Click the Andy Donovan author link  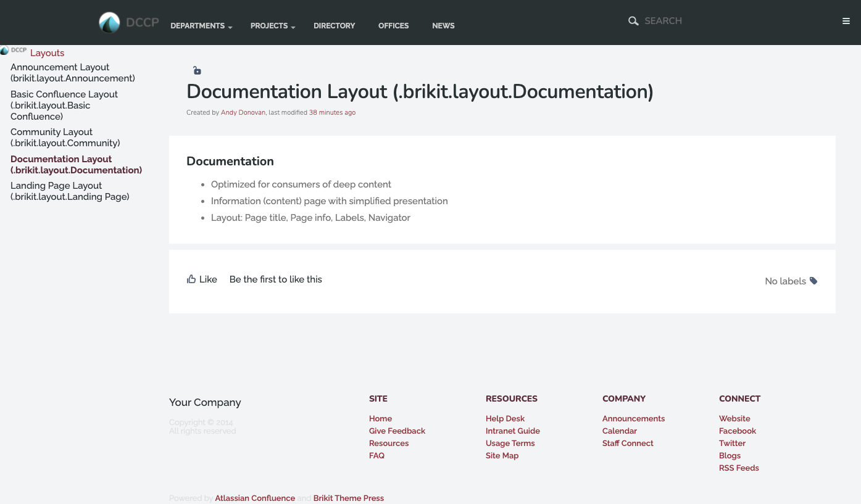(x=243, y=113)
